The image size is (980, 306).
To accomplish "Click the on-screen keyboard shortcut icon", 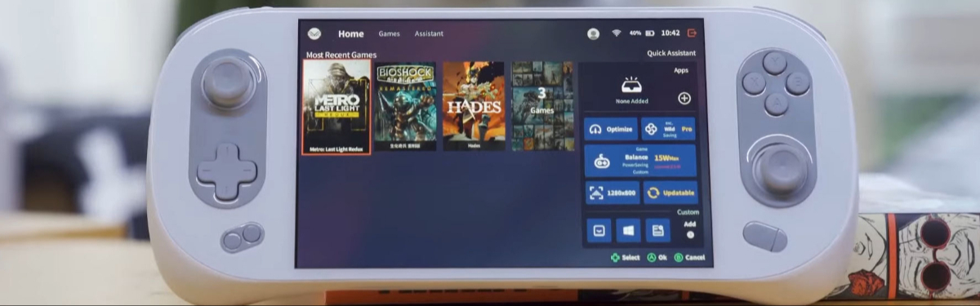I will tap(599, 231).
